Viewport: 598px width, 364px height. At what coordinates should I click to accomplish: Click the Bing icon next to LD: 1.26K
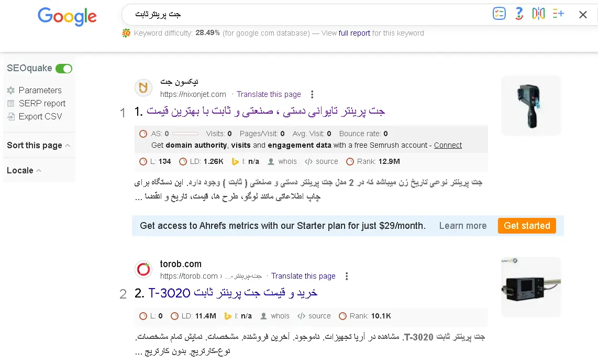pyautogui.click(x=235, y=162)
